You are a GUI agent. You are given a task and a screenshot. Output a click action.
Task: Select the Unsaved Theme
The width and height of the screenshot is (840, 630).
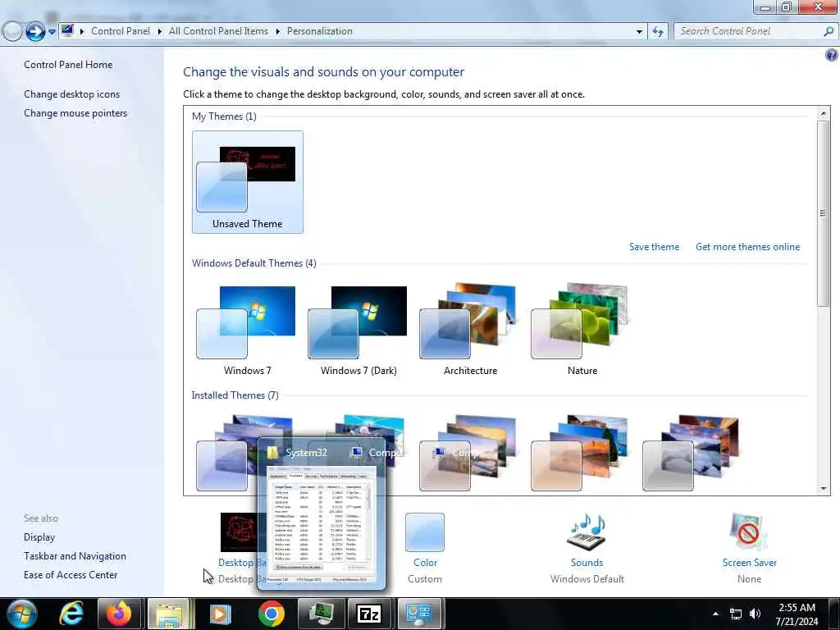[x=248, y=182]
